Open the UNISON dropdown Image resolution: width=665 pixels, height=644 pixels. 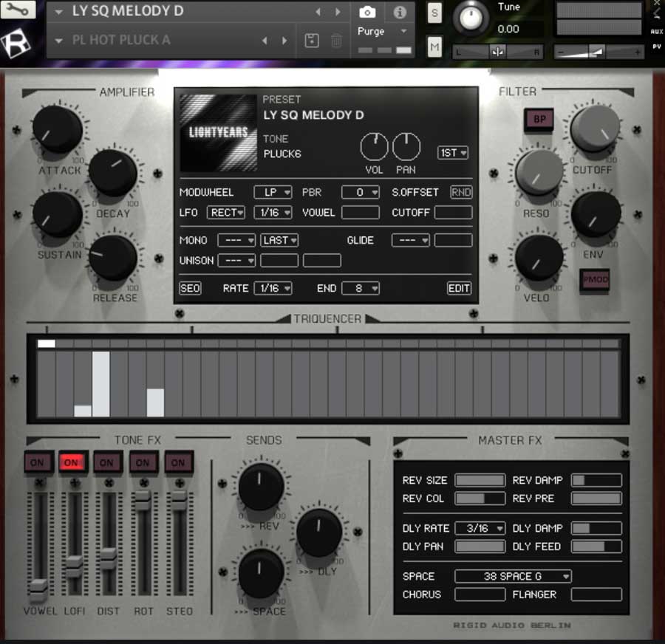coord(236,260)
